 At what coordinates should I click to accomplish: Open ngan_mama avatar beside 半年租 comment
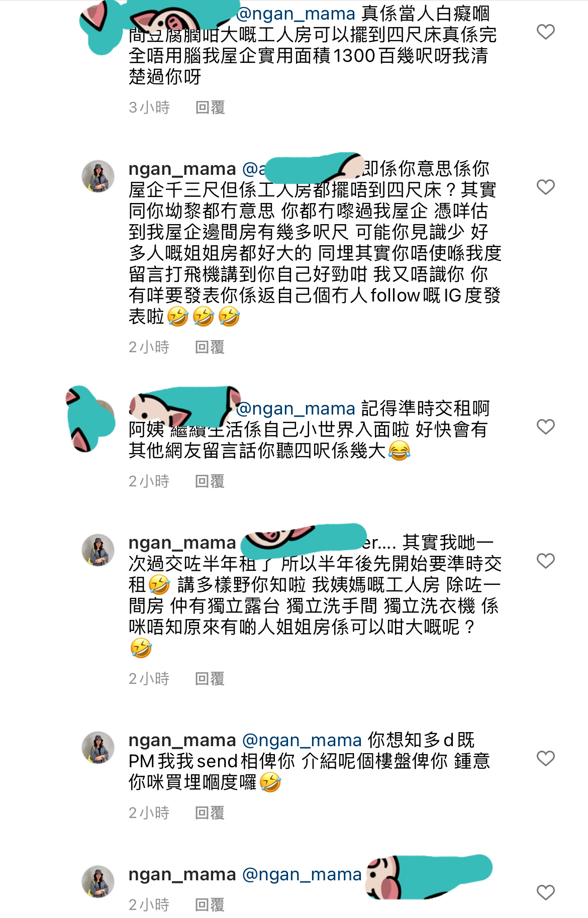(x=99, y=550)
